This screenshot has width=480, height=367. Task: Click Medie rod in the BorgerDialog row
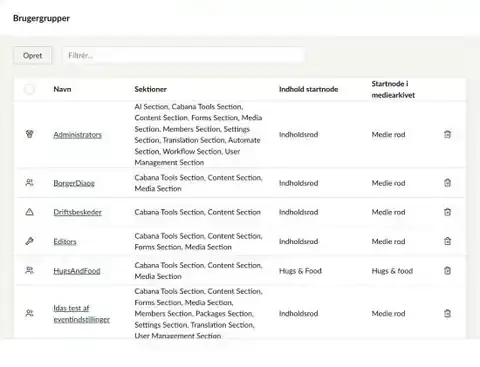pos(388,183)
